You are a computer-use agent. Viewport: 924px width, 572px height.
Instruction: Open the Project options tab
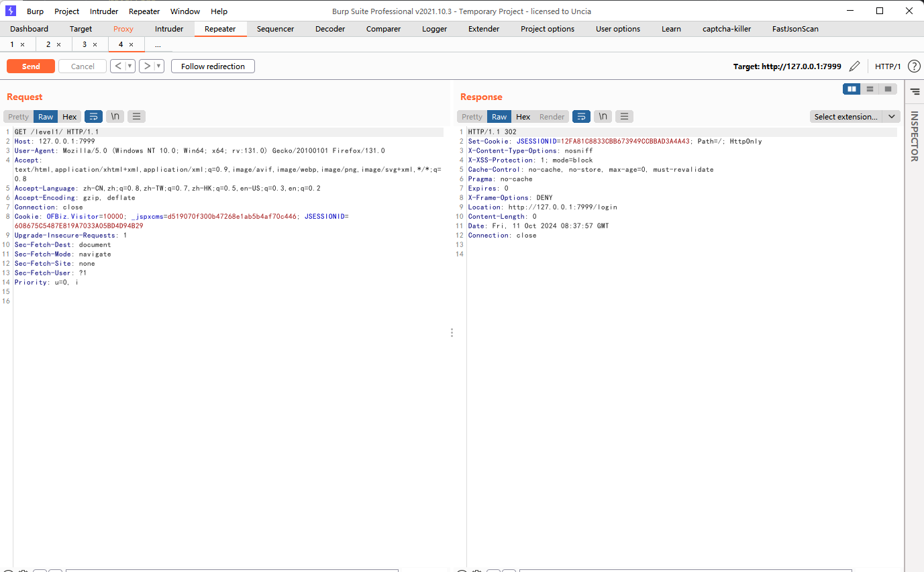[548, 29]
